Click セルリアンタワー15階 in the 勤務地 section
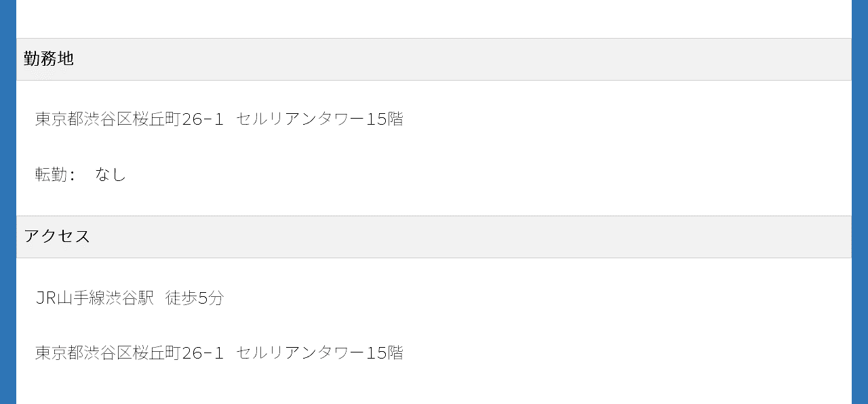Screen dimensions: 868x404 (x=320, y=119)
